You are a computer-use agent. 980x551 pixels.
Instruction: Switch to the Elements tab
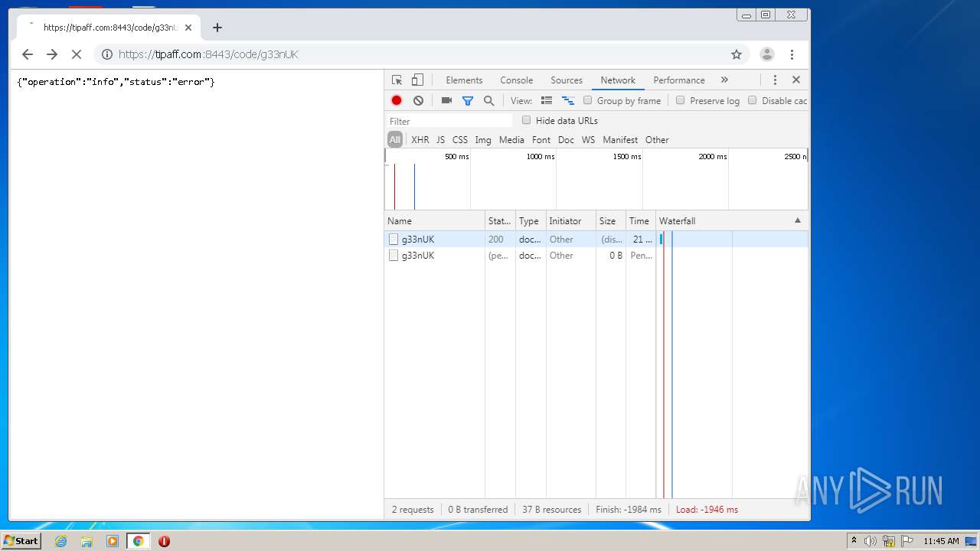tap(464, 80)
